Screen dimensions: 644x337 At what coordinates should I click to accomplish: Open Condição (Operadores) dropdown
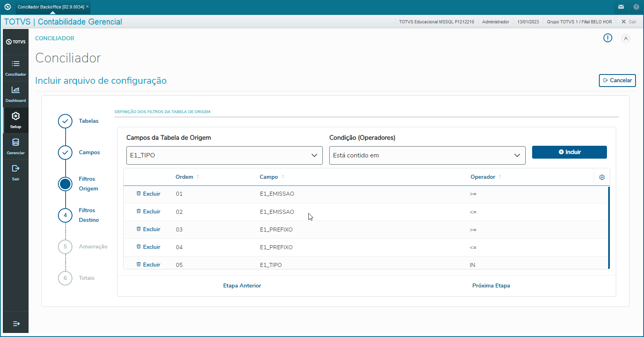pyautogui.click(x=427, y=155)
